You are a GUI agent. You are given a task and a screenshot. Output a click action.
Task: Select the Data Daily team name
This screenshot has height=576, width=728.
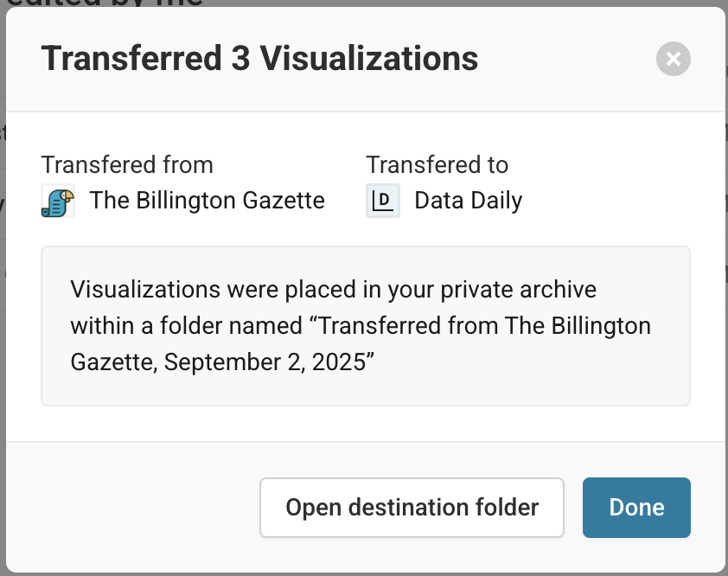pos(468,201)
